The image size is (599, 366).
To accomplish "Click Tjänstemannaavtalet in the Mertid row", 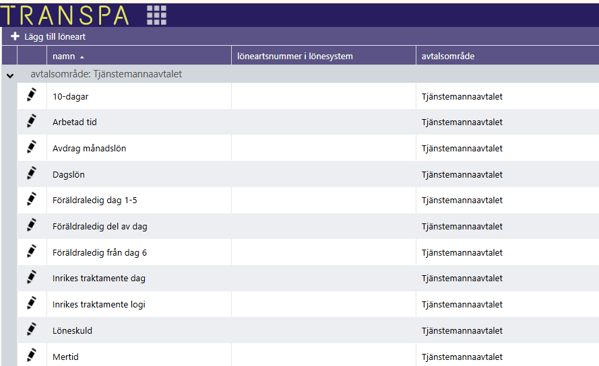I will tap(462, 357).
